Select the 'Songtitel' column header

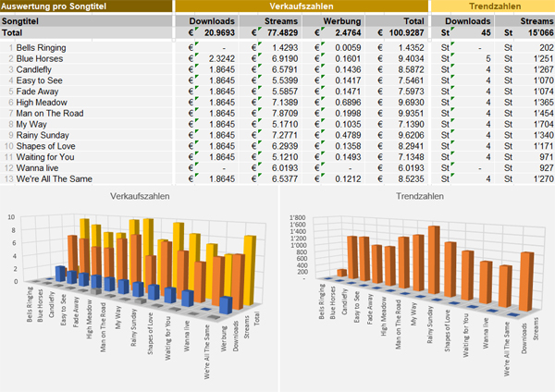(x=86, y=21)
